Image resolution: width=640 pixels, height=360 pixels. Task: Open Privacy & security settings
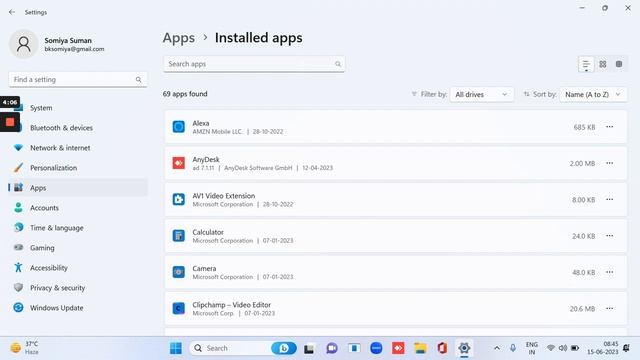point(78,288)
